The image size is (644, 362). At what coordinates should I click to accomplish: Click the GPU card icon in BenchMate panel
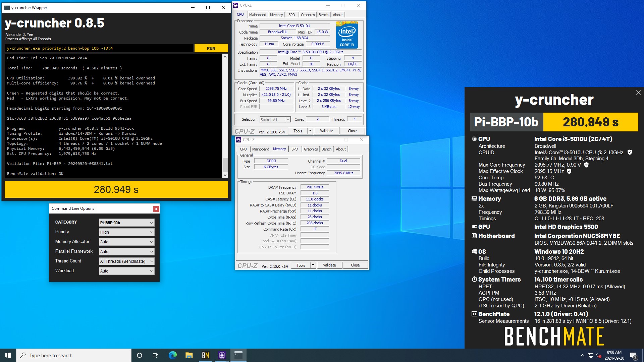474,227
